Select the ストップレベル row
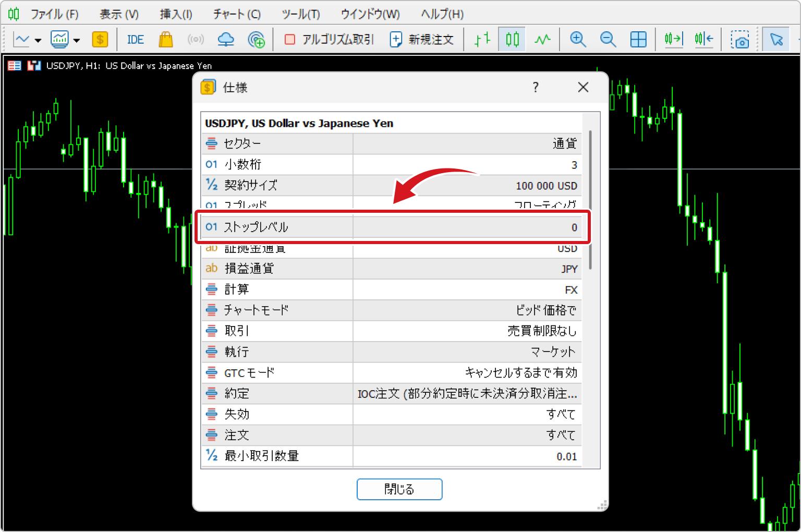The width and height of the screenshot is (801, 532). coord(391,227)
